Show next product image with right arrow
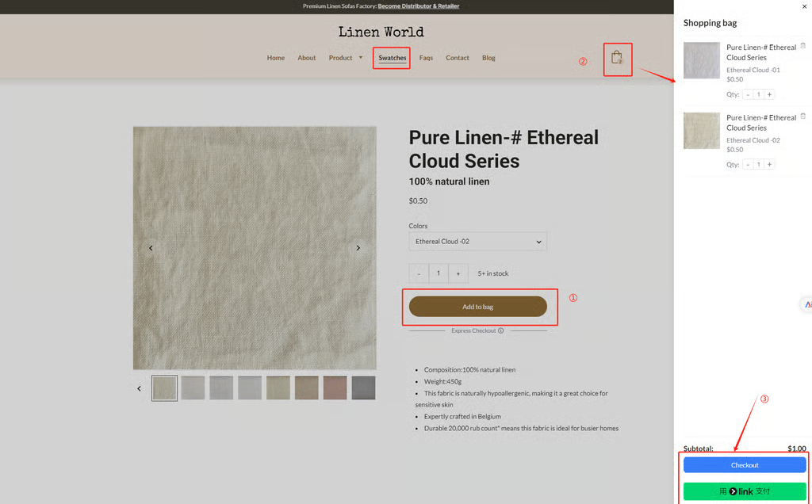This screenshot has width=812, height=504. tap(358, 248)
